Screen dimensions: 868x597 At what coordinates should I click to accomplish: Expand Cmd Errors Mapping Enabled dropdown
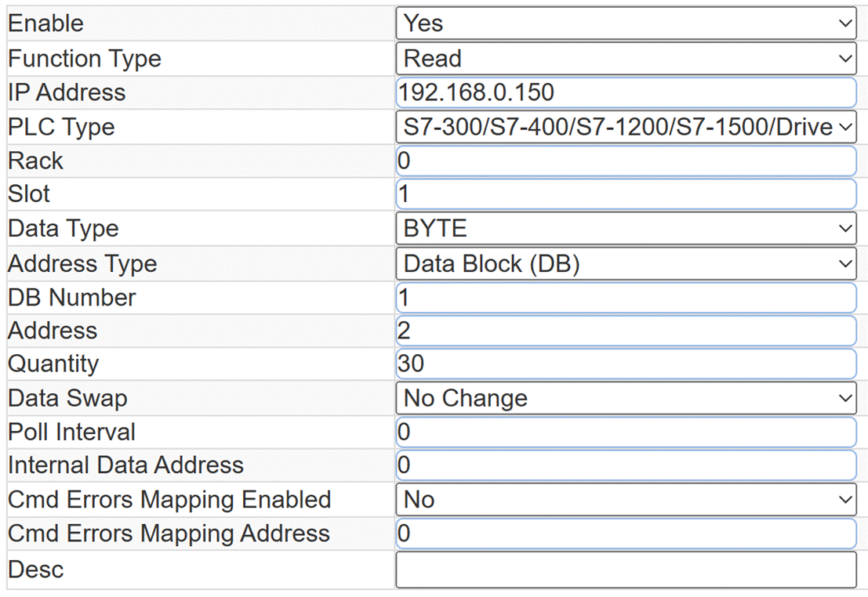coord(626,500)
